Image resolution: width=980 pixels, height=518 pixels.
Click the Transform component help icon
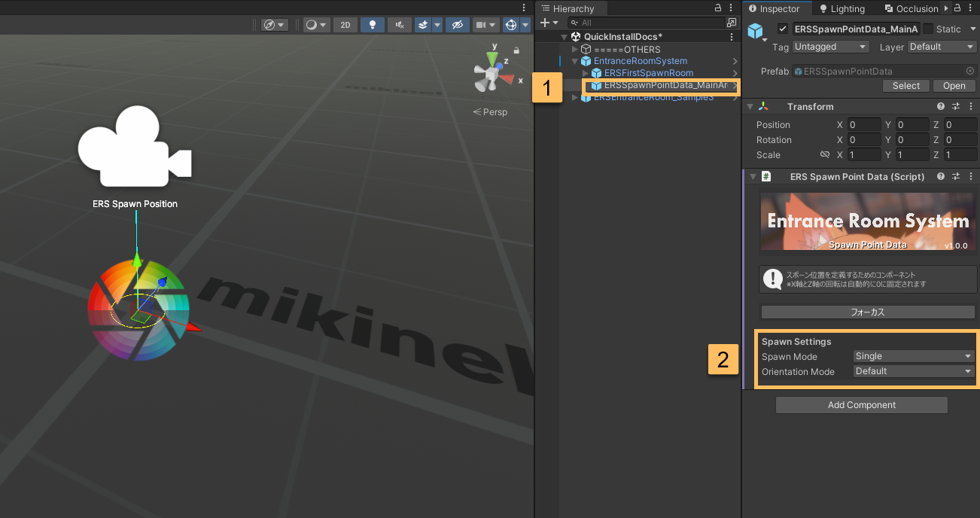tap(941, 107)
